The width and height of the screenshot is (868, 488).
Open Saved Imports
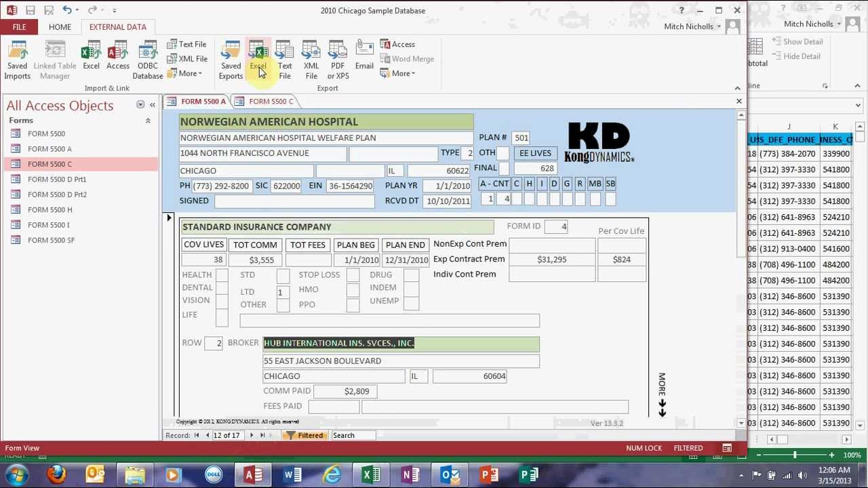(17, 59)
